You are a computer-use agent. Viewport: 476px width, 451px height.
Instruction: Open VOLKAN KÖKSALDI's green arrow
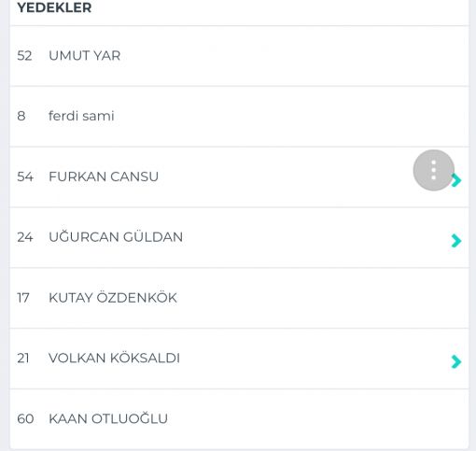pyautogui.click(x=456, y=361)
